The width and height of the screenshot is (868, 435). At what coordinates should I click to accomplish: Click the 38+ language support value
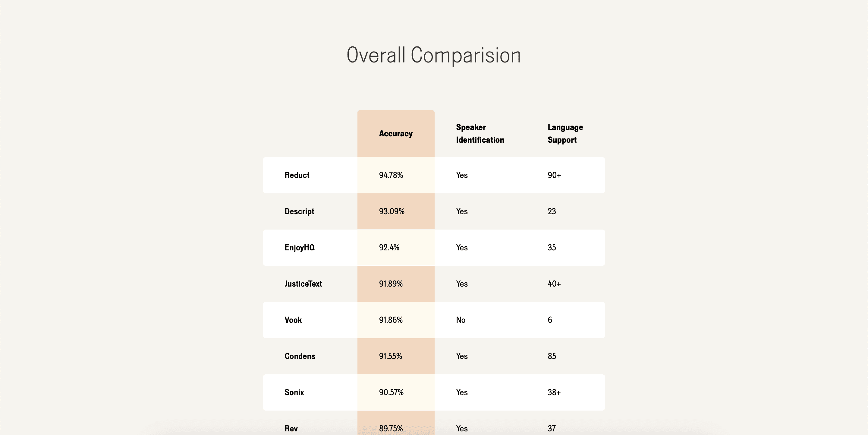(554, 392)
